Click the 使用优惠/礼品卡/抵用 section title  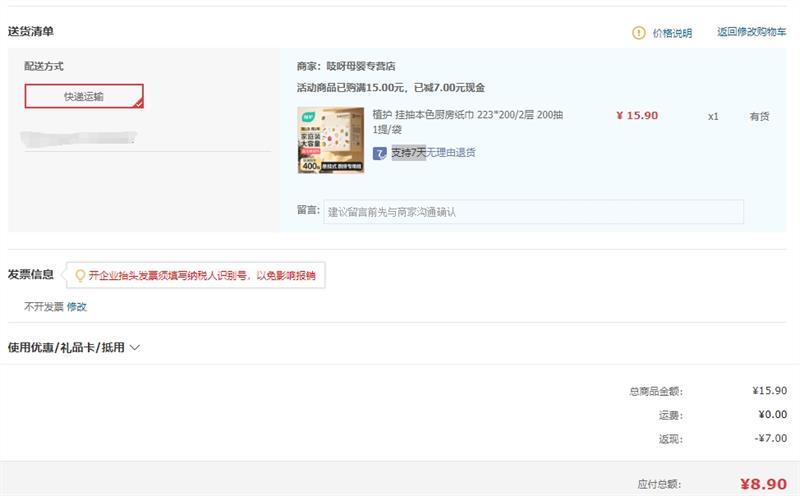pyautogui.click(x=66, y=348)
